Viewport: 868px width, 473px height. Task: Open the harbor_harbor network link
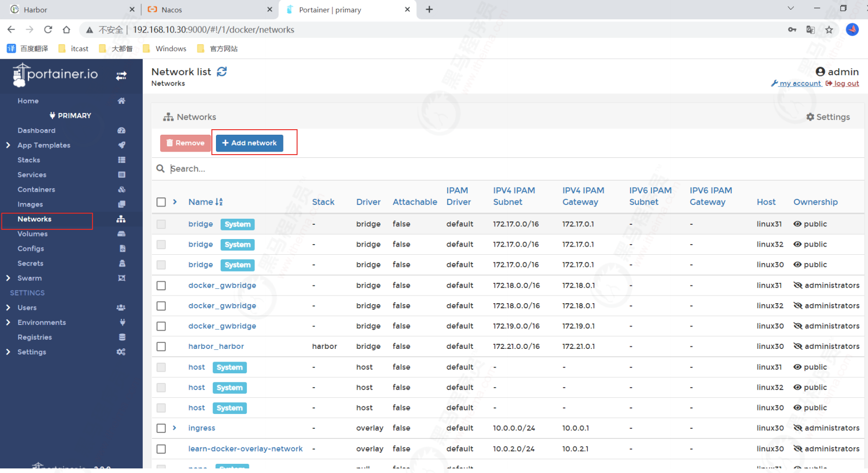coord(216,346)
